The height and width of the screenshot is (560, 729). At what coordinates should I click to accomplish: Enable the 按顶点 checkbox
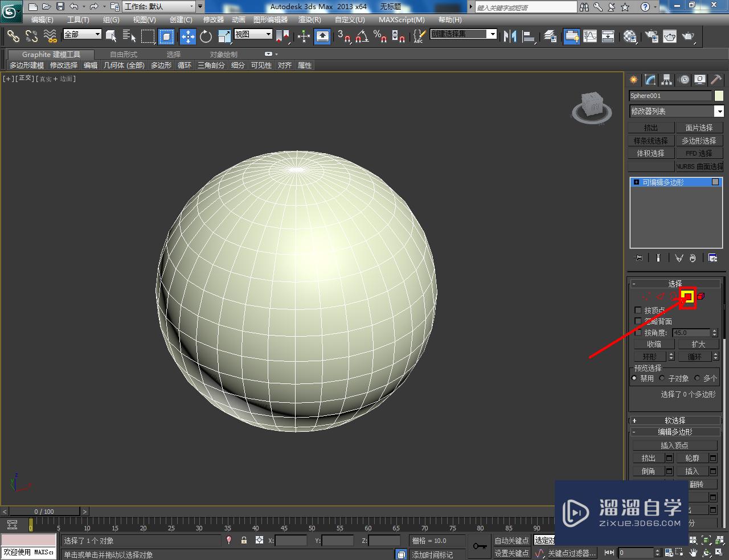[x=638, y=310]
